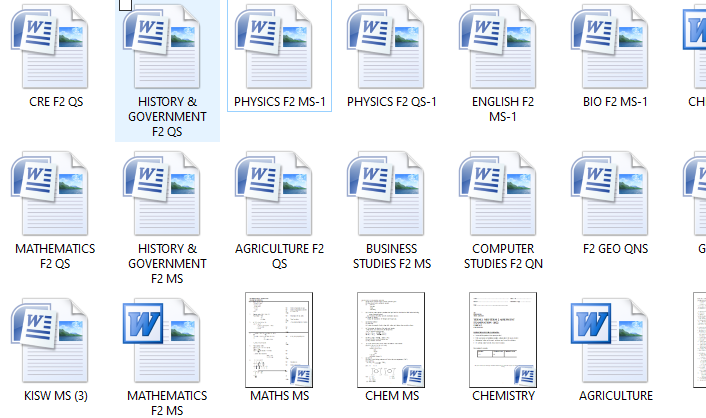706x418 pixels.
Task: Click the file name HISTORY & GOVERNMENT F2 QS
Action: 167,117
